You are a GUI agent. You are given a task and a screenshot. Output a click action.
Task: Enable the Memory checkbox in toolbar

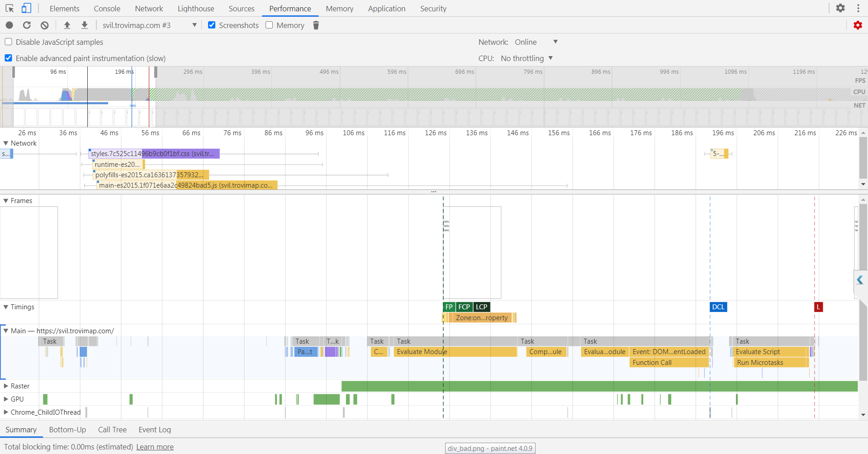pos(270,25)
